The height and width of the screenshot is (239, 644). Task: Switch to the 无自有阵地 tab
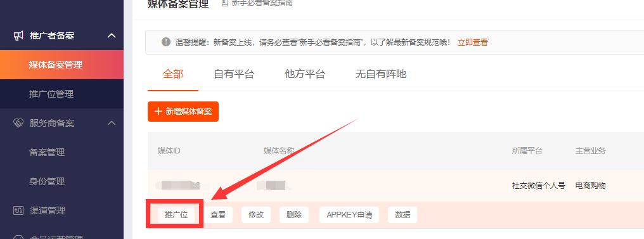click(381, 74)
